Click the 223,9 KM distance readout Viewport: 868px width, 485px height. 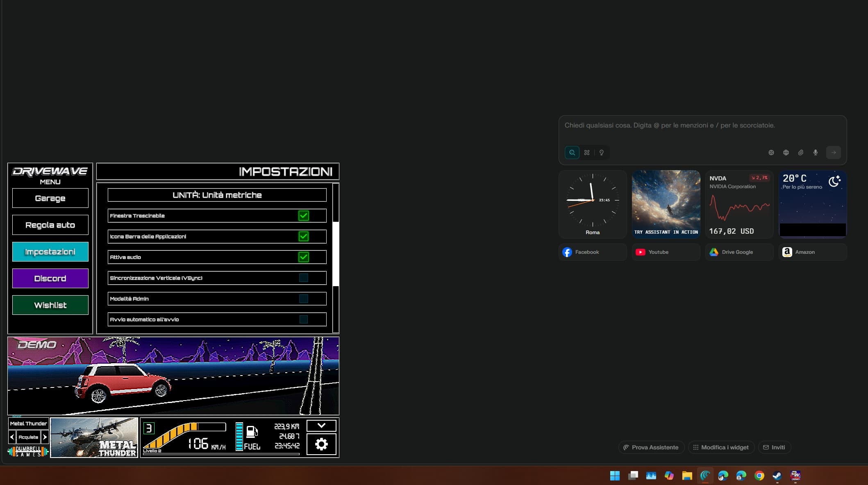(286, 426)
